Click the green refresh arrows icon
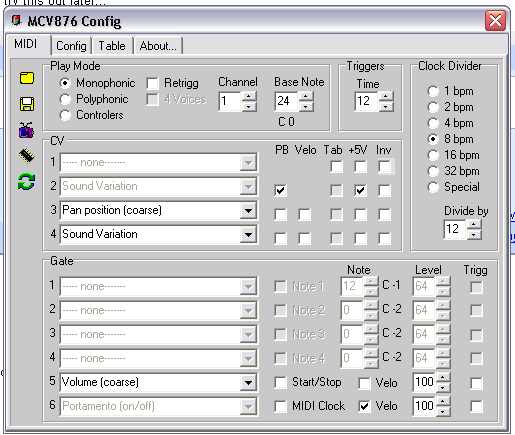 click(x=26, y=182)
